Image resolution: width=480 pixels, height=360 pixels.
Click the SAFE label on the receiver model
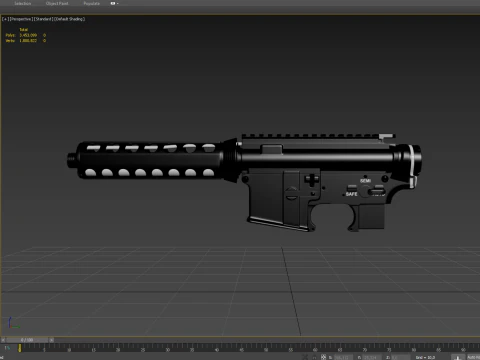[351, 194]
